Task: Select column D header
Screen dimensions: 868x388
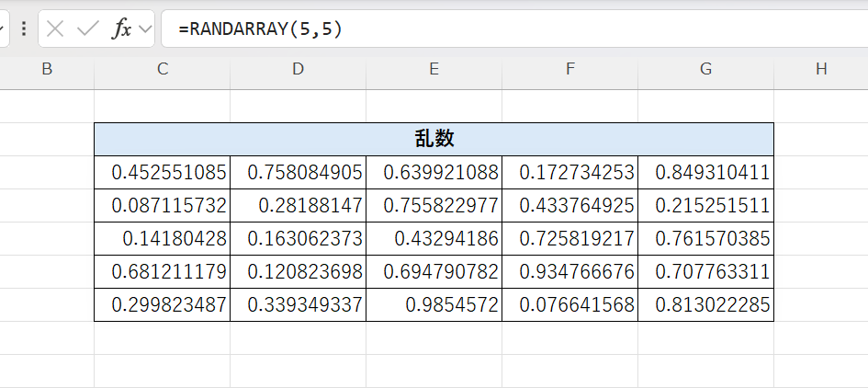Action: click(x=298, y=69)
